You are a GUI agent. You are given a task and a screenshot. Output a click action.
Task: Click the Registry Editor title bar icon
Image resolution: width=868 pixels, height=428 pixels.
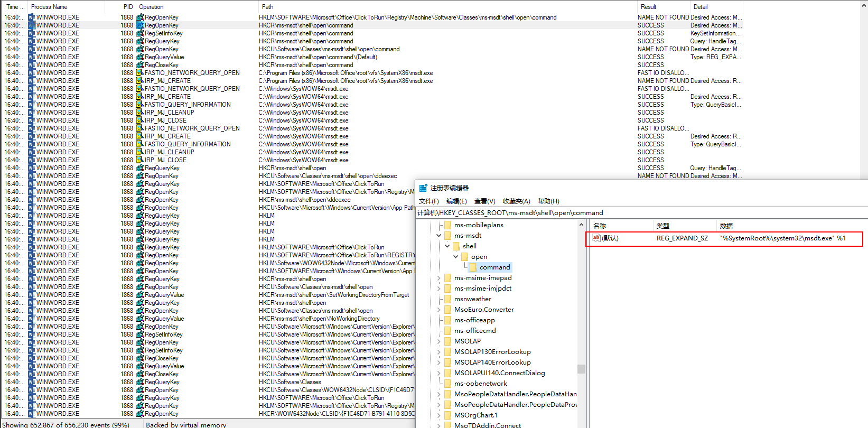423,188
